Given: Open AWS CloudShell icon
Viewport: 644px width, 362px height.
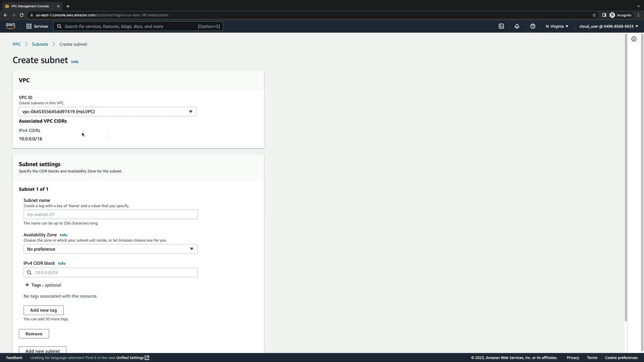Looking at the screenshot, I should click(x=501, y=26).
